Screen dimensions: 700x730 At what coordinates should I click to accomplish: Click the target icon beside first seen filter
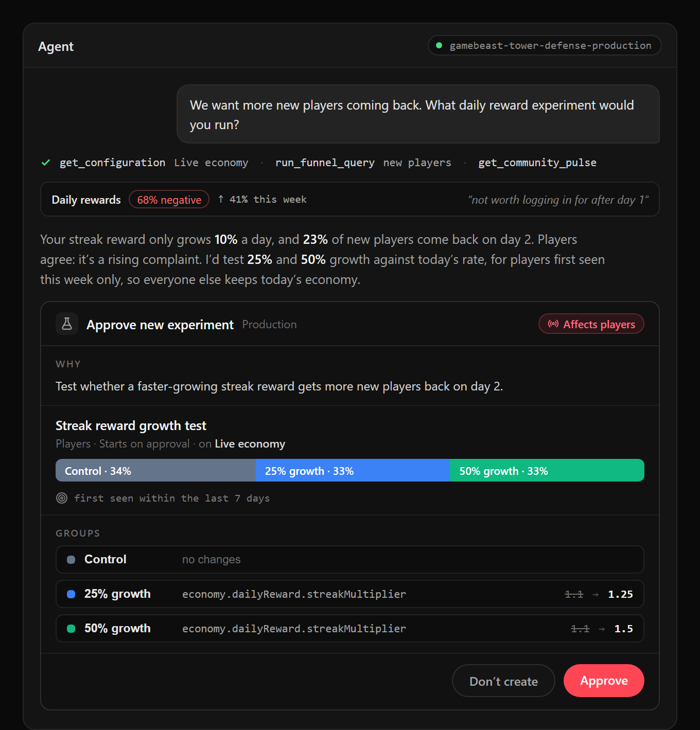coord(62,498)
